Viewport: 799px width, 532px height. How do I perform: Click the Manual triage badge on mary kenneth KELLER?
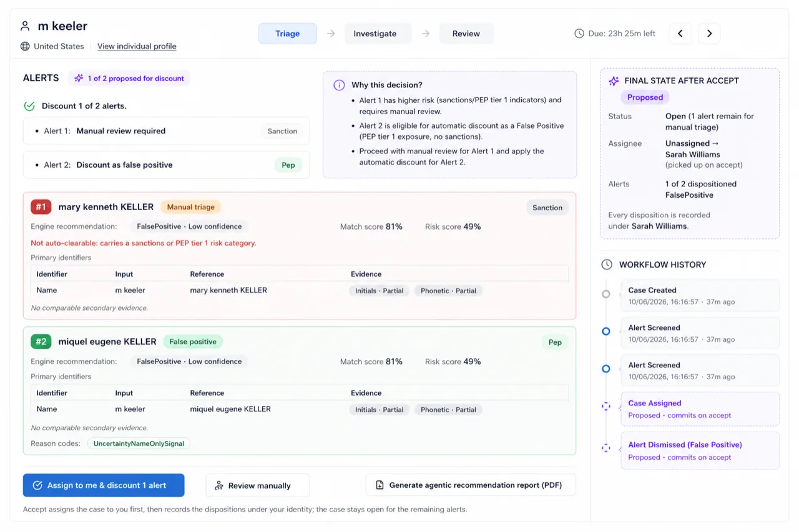tap(190, 207)
